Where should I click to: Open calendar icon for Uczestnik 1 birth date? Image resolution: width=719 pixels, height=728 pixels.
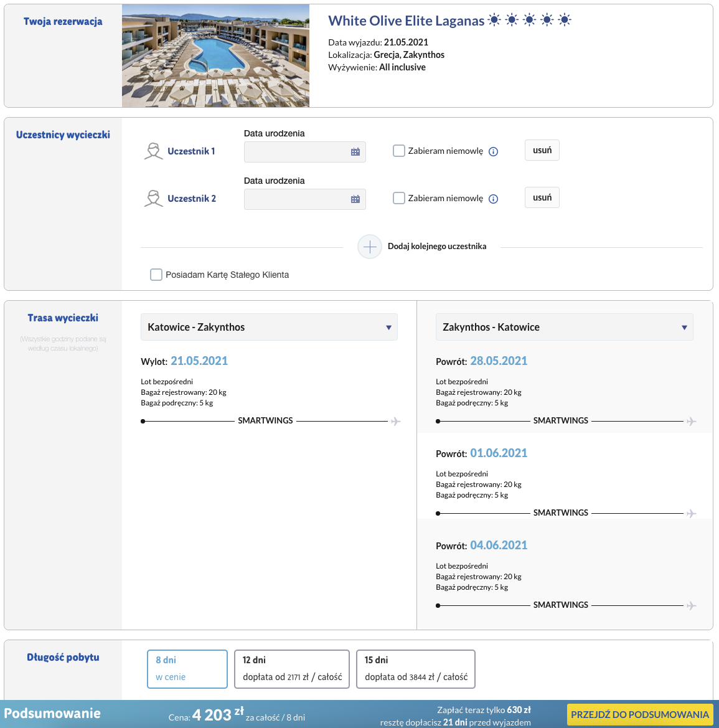(355, 152)
